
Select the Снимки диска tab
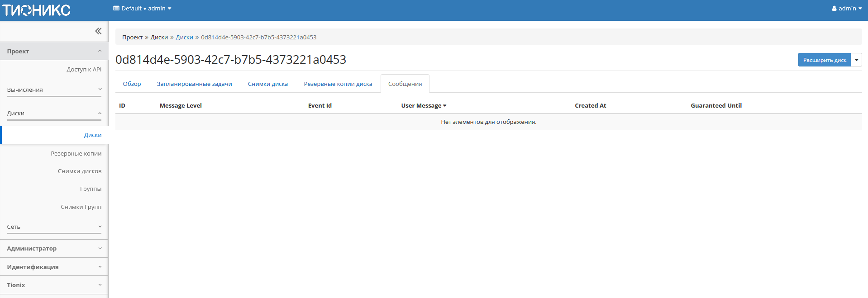point(267,84)
